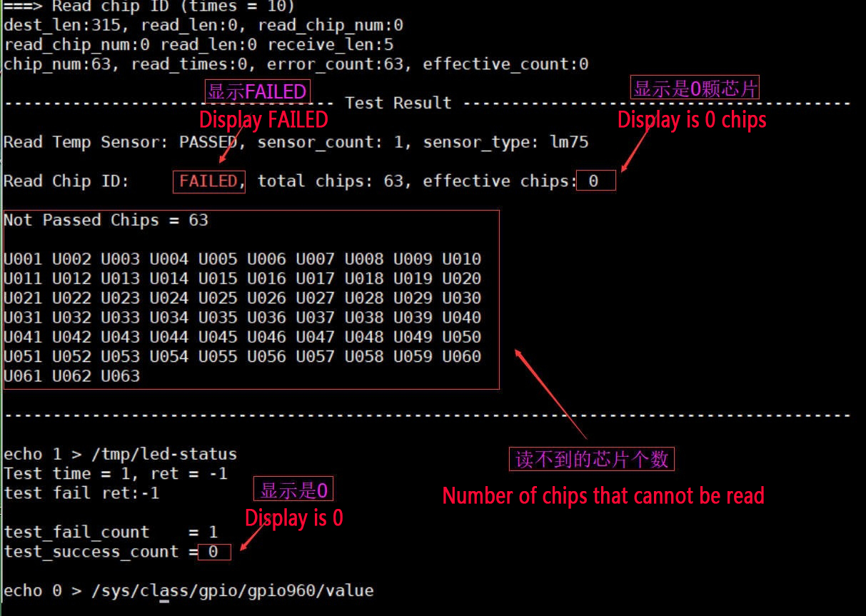Screen dimensions: 866x616
Task: Click the boxed FAILED status text
Action: click(x=208, y=181)
